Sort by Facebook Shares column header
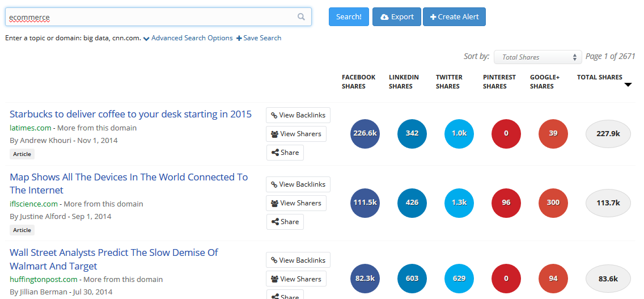Image resolution: width=644 pixels, height=299 pixels. click(358, 82)
